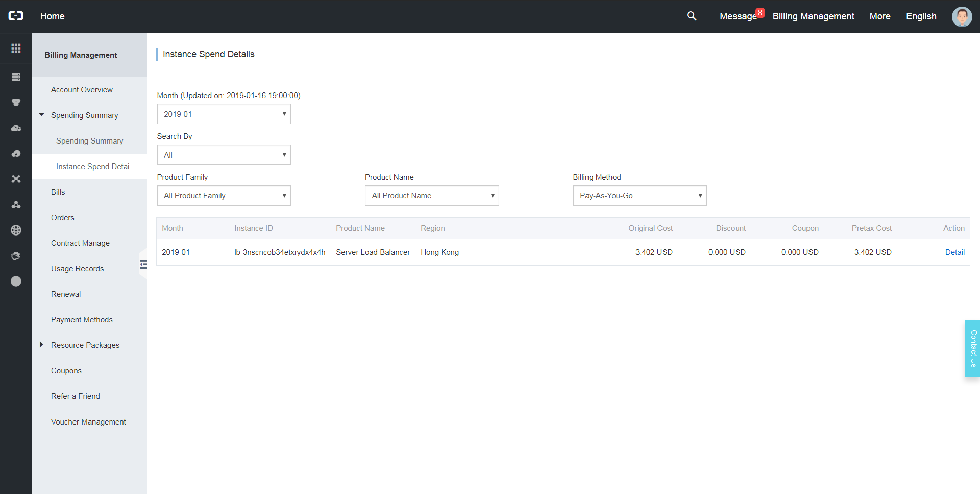Open the Search By dropdown
980x494 pixels.
click(x=224, y=155)
